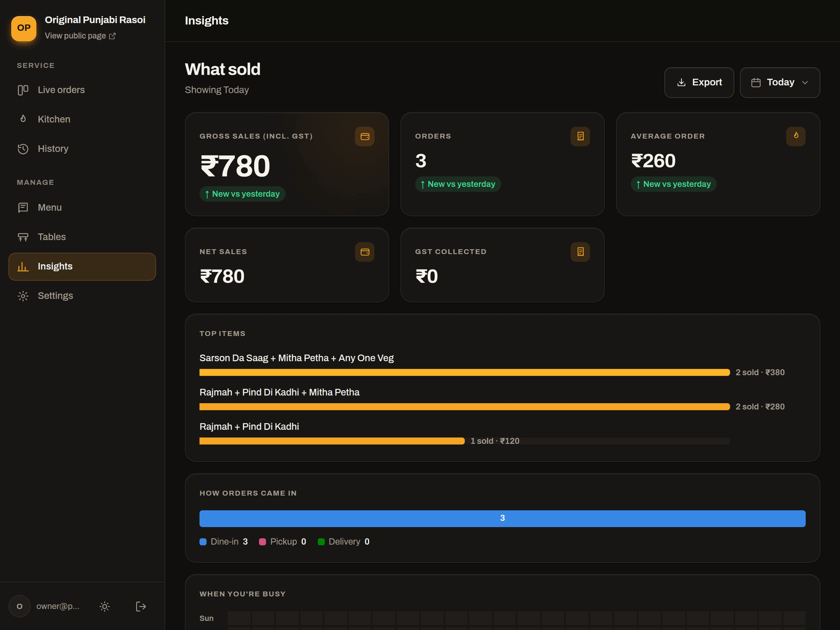Open order History
The height and width of the screenshot is (630, 840).
click(82, 149)
